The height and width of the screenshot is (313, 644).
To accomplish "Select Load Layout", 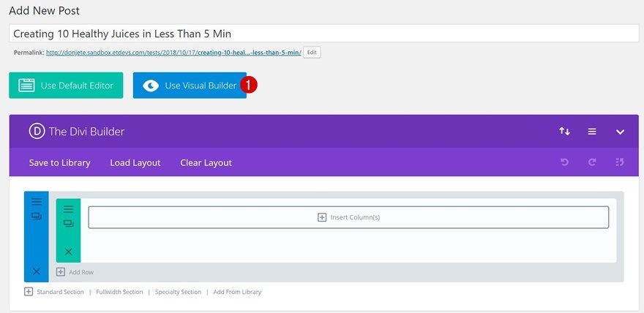I will click(x=135, y=163).
